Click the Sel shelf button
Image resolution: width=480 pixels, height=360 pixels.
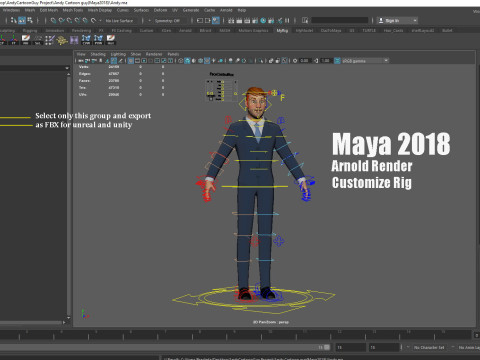(38, 40)
